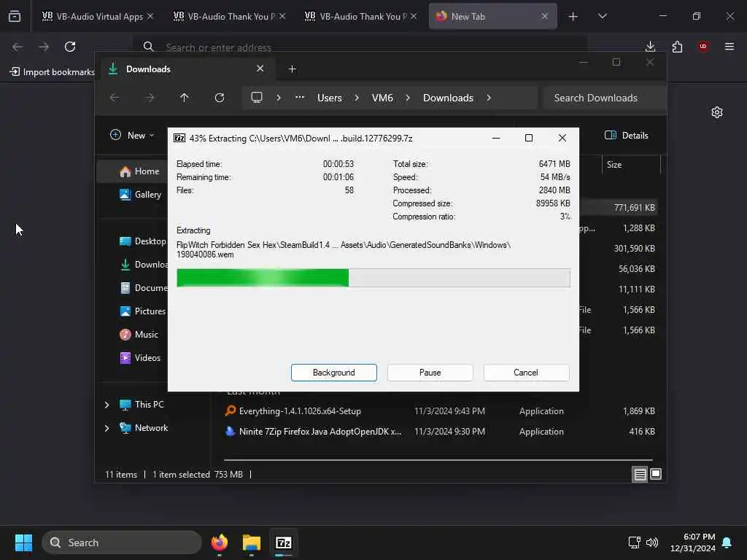Go forward in File Explorer

[150, 98]
